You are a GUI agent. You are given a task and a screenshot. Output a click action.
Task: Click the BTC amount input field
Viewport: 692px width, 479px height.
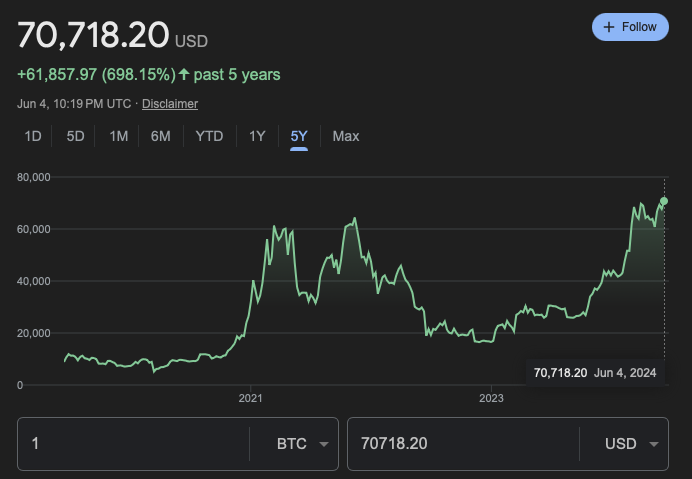coord(135,444)
